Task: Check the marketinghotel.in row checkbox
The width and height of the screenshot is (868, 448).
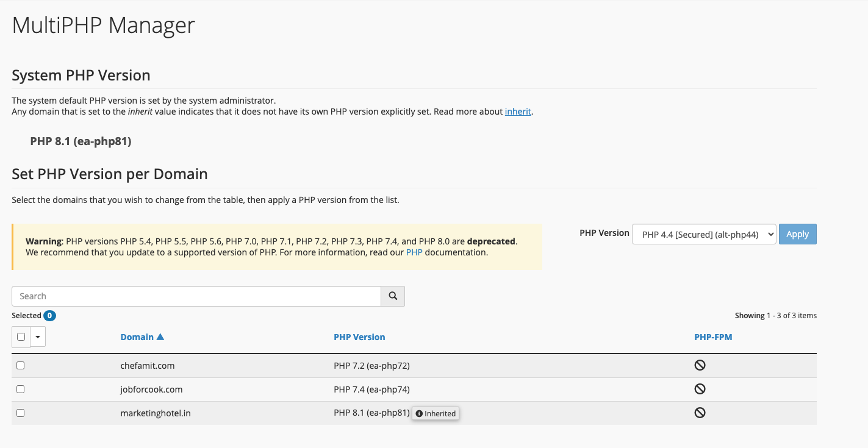Action: coord(20,413)
